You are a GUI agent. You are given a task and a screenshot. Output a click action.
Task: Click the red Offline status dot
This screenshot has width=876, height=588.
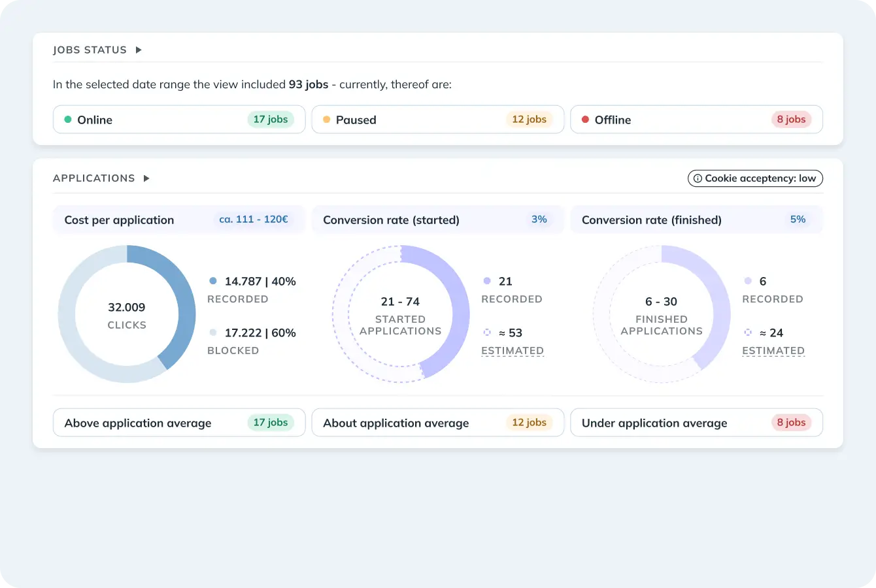click(x=586, y=120)
